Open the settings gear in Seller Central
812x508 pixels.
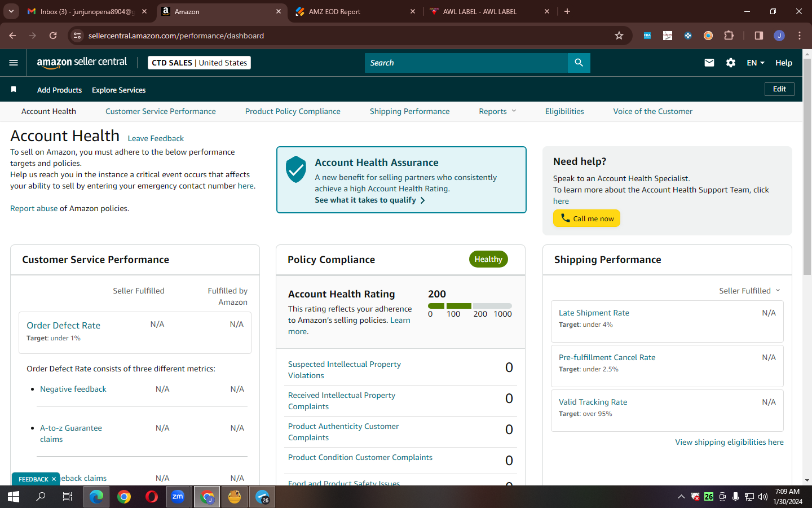(731, 63)
